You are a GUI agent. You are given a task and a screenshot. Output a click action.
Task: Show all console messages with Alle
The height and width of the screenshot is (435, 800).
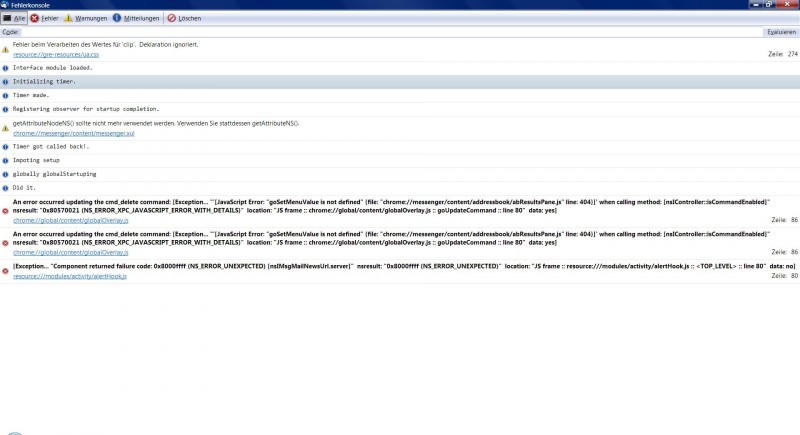click(x=14, y=18)
